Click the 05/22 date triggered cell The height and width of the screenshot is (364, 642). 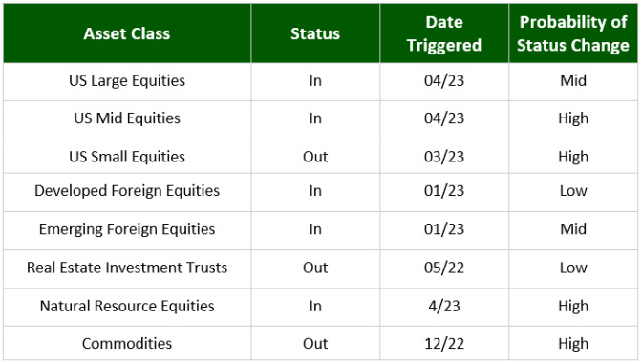click(x=444, y=268)
